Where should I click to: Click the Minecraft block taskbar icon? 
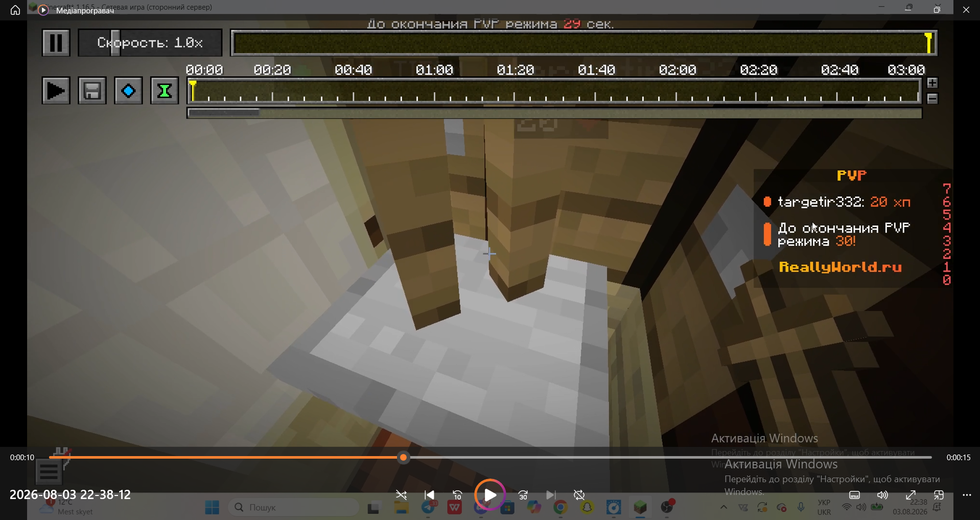click(x=640, y=508)
